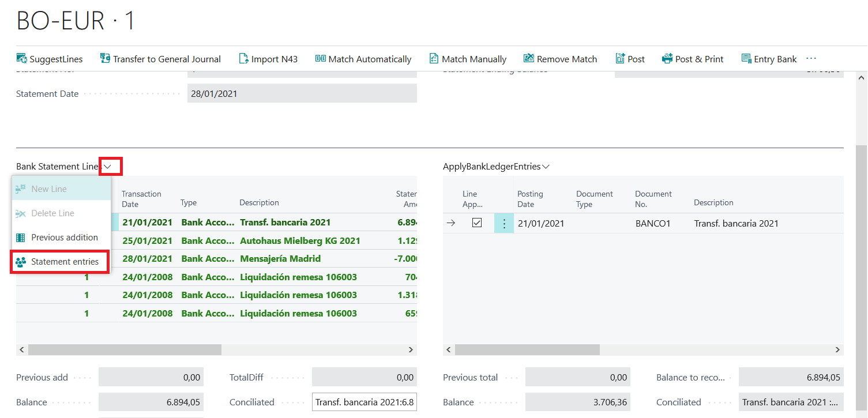This screenshot has height=418, width=868.
Task: Click the Document Type column header
Action: (x=595, y=199)
